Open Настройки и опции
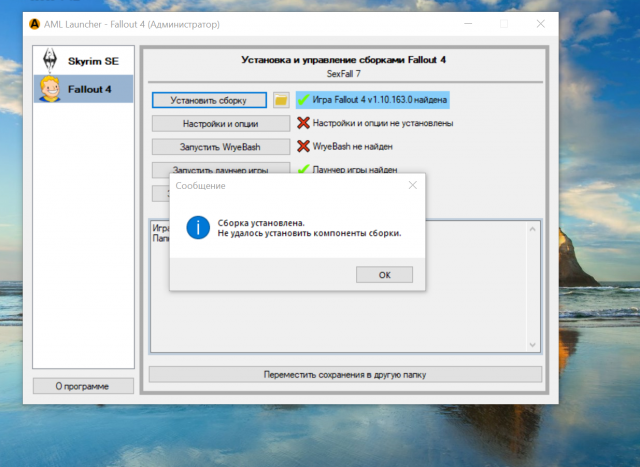 [221, 124]
